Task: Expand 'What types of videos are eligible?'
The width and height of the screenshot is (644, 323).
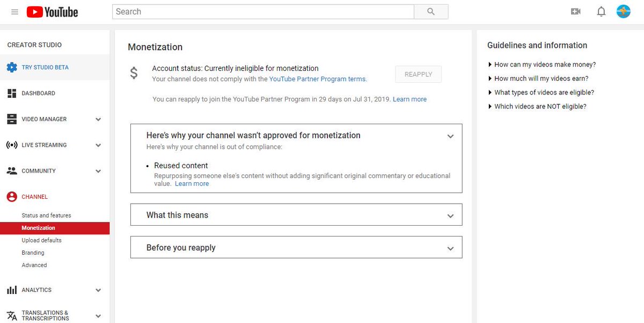Action: click(541, 92)
